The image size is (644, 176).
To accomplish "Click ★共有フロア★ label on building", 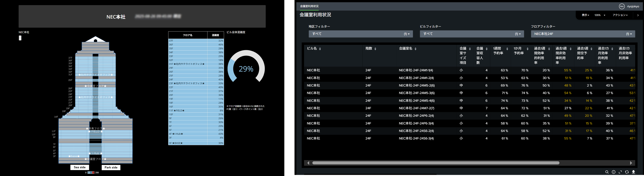I will [95, 128].
